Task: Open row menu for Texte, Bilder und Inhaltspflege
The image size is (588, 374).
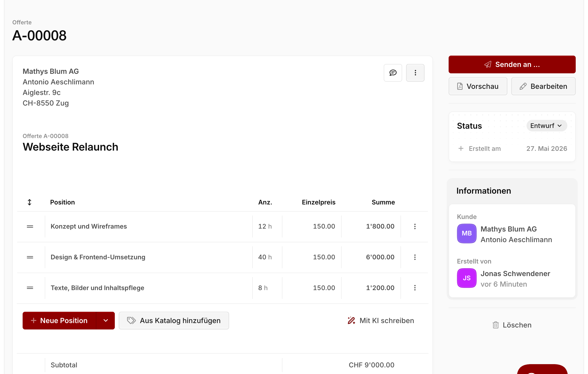Action: [x=415, y=288]
